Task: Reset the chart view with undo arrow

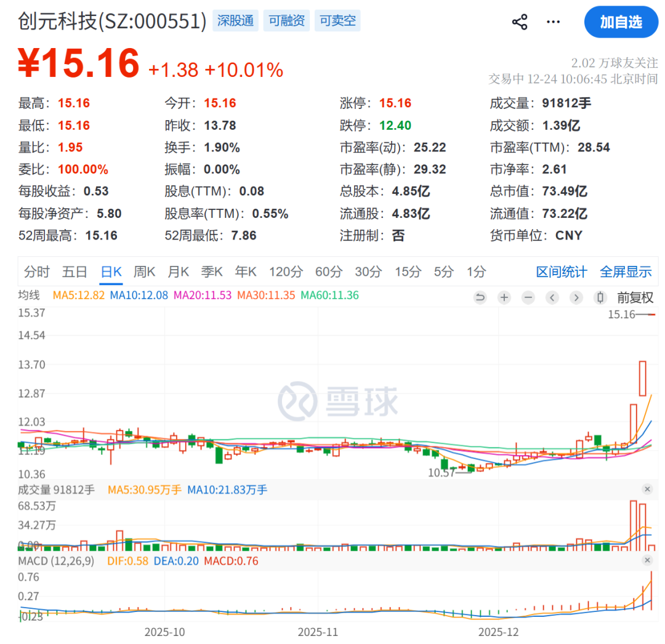Action: tap(480, 297)
